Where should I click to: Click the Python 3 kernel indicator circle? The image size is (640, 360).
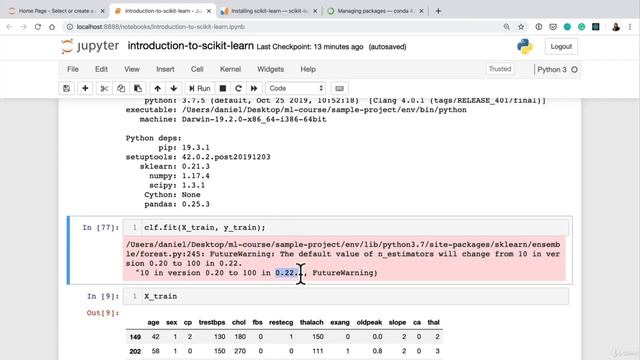pyautogui.click(x=574, y=69)
